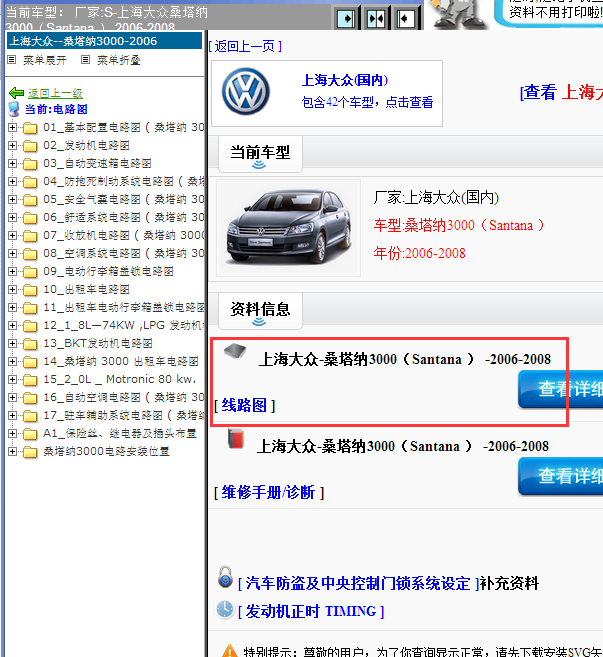The width and height of the screenshot is (603, 657).
Task: Click the folder icon for 桑塔纳3000电路安装位置
Action: (30, 452)
